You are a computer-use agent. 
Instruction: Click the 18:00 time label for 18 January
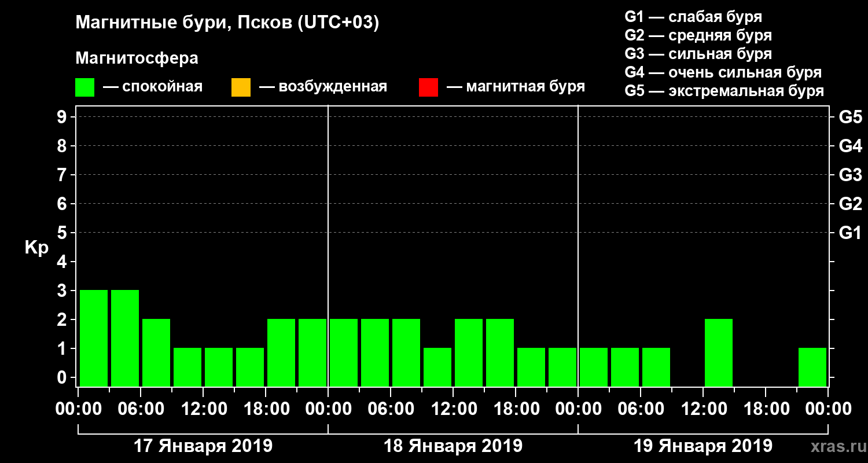(x=516, y=409)
